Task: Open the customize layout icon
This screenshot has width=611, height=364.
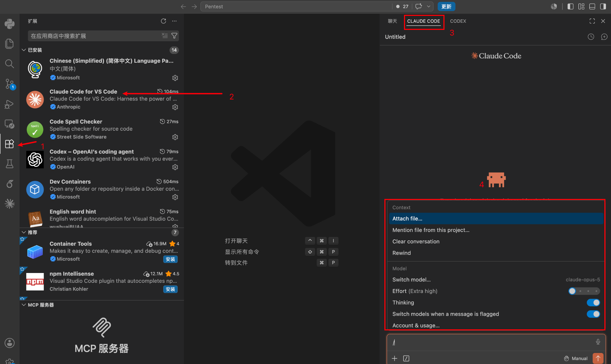Action: (581, 7)
